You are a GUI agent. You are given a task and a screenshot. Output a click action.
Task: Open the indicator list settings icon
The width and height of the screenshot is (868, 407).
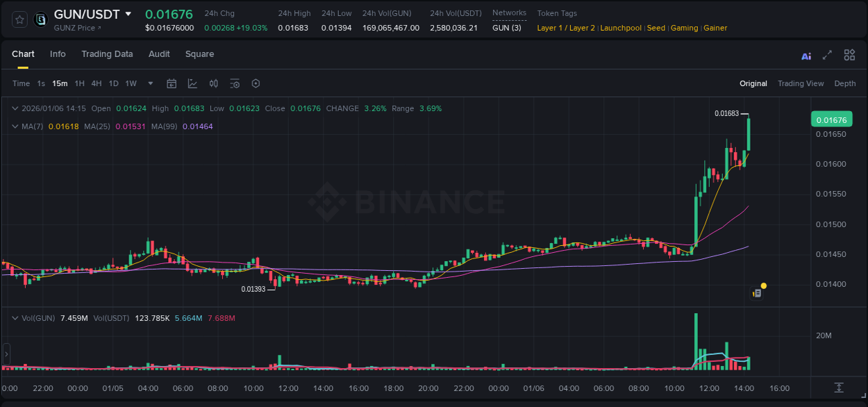click(x=235, y=83)
